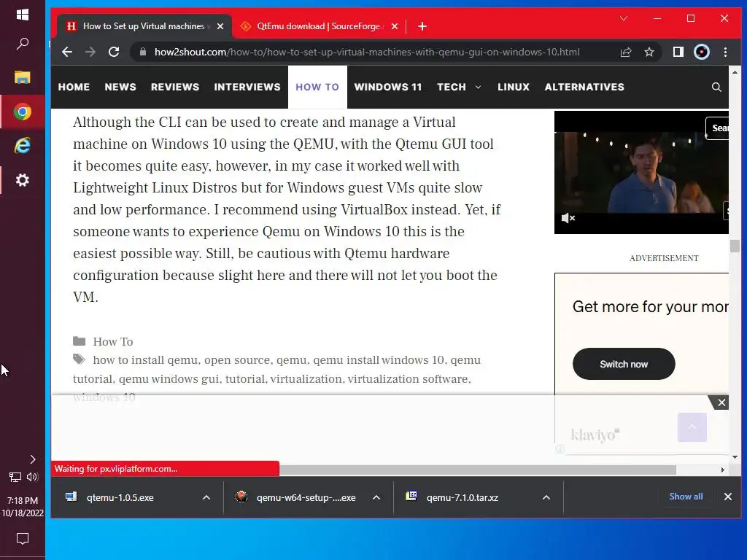
Task: Close the How to Set up Virtual machines tab
Action: pos(220,26)
